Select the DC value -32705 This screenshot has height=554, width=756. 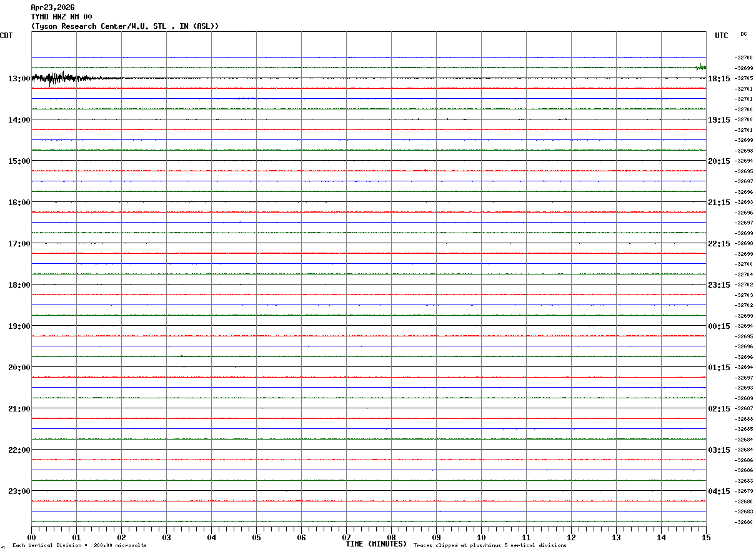(x=745, y=78)
